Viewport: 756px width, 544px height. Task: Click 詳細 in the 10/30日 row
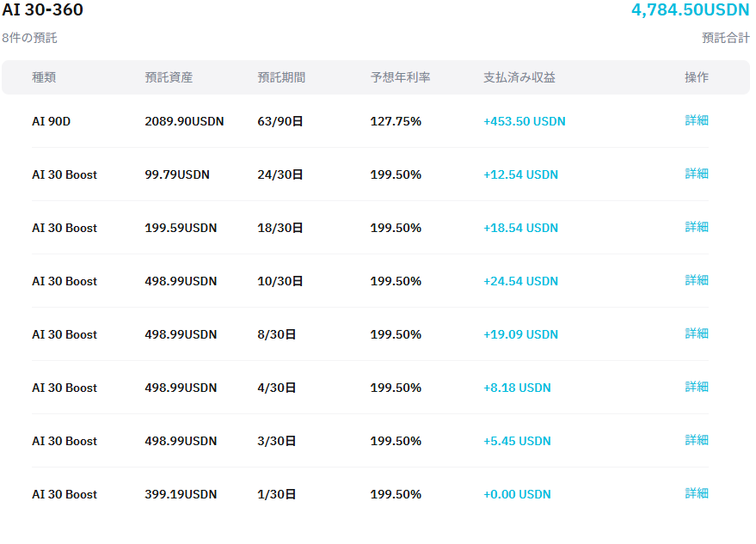pyautogui.click(x=697, y=280)
